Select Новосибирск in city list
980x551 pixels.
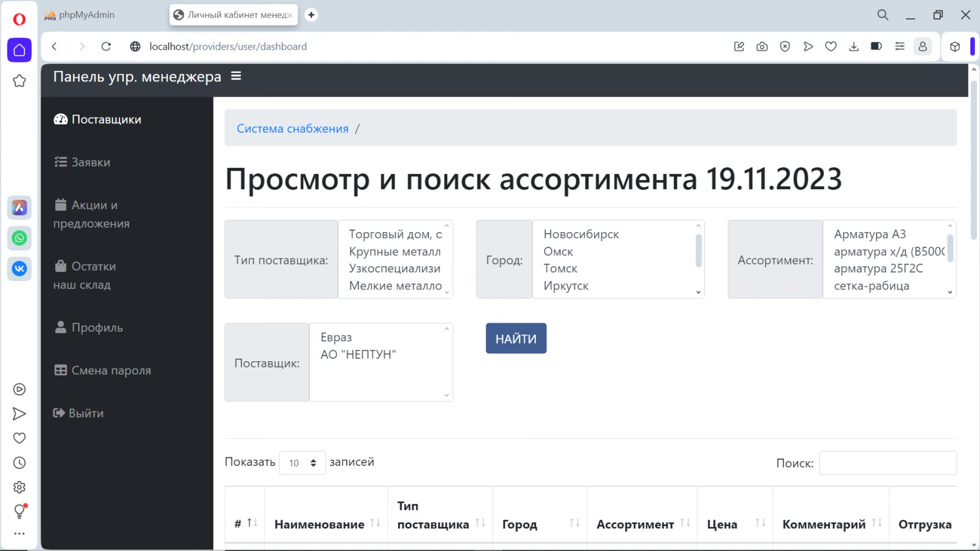[x=581, y=234]
